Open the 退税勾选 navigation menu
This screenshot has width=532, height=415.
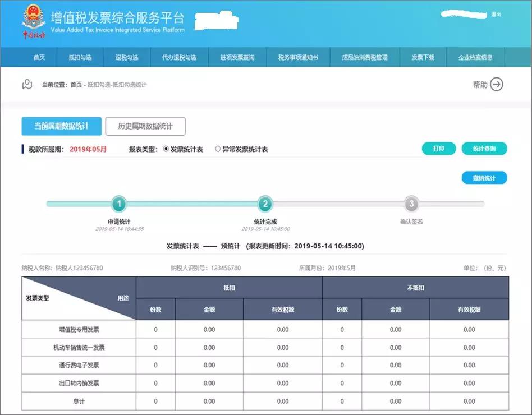tap(126, 57)
